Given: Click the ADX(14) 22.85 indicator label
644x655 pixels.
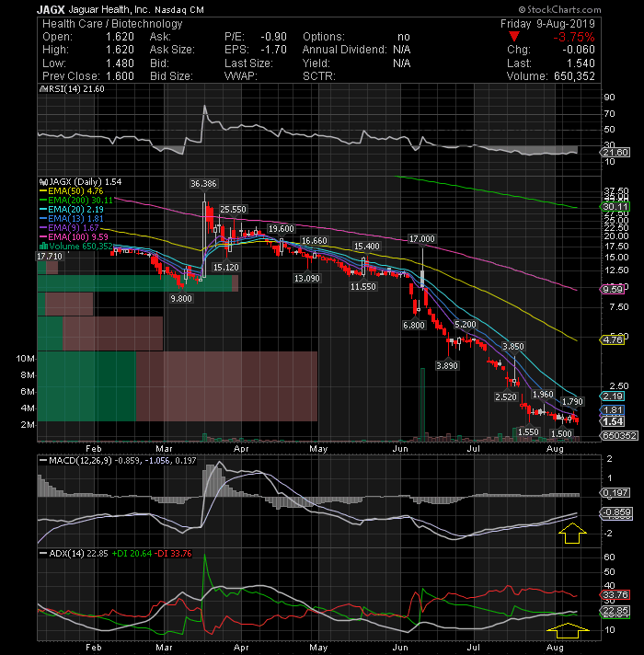Looking at the screenshot, I should pos(74,554).
